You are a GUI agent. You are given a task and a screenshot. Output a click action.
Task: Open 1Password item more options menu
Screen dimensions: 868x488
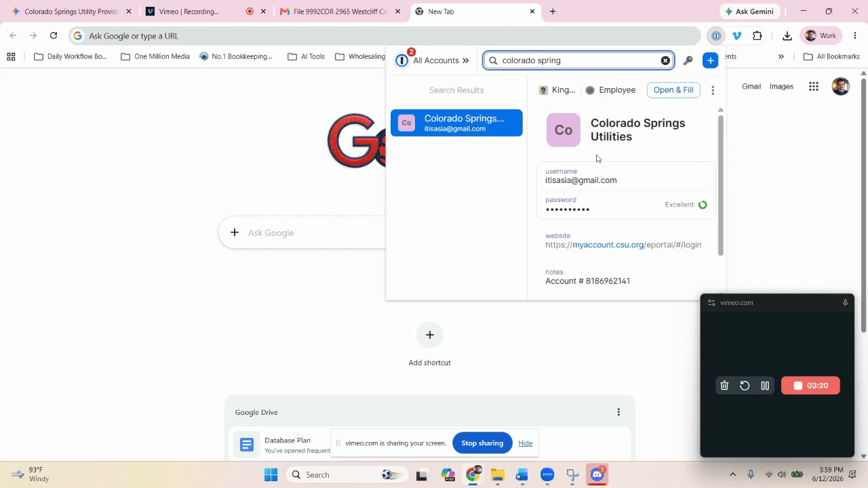712,90
